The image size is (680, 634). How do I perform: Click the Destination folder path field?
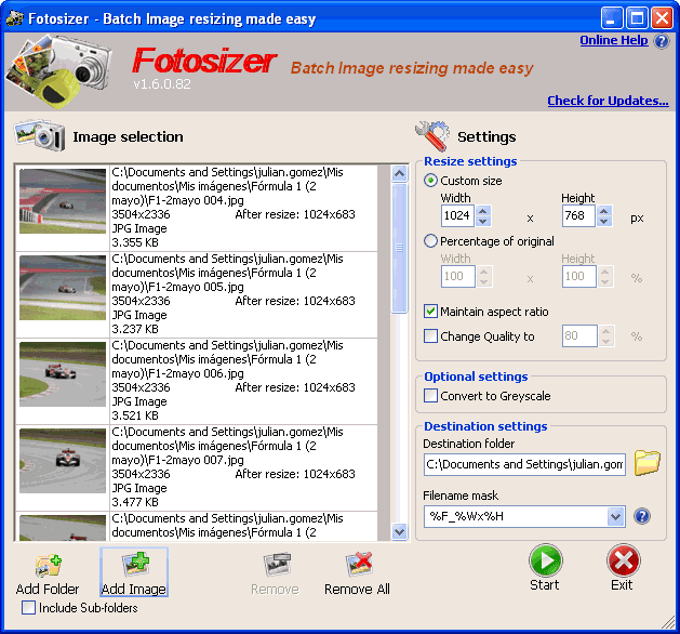point(524,464)
